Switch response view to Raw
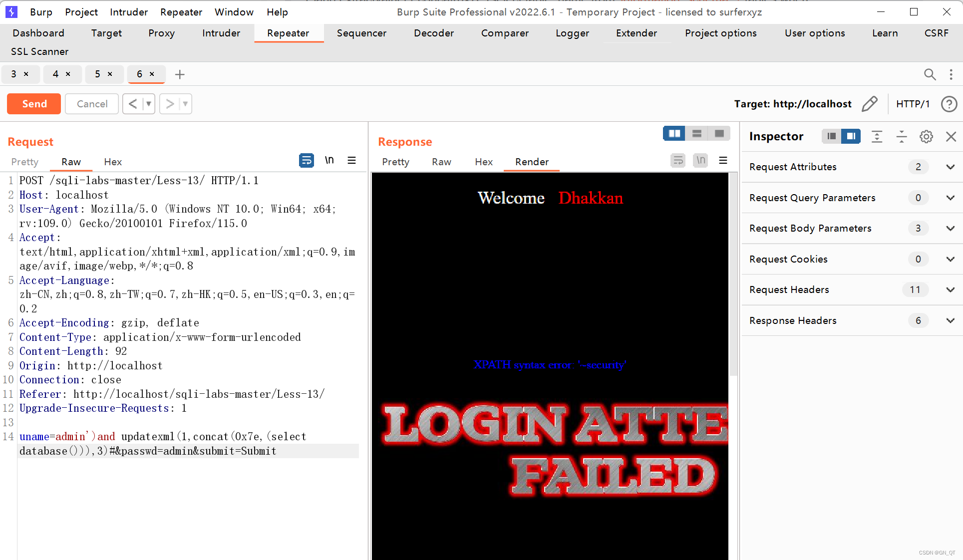The image size is (963, 560). 441,162
